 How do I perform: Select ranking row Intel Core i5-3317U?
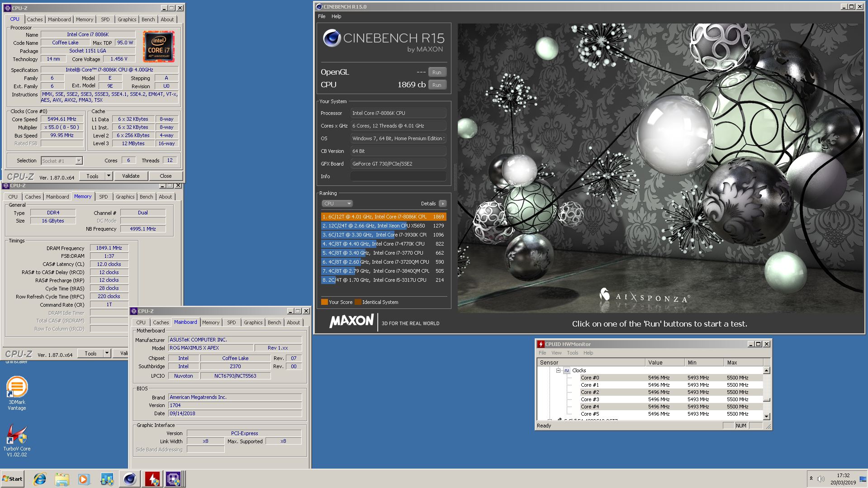384,280
